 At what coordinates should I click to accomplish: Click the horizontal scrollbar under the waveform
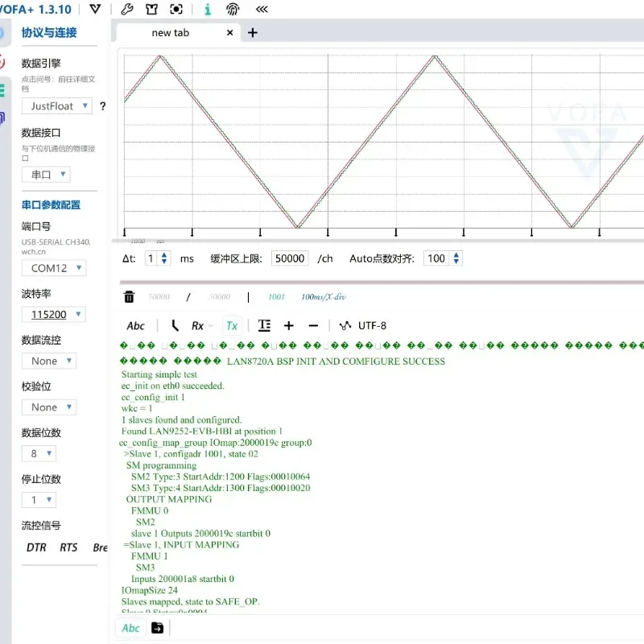click(378, 241)
